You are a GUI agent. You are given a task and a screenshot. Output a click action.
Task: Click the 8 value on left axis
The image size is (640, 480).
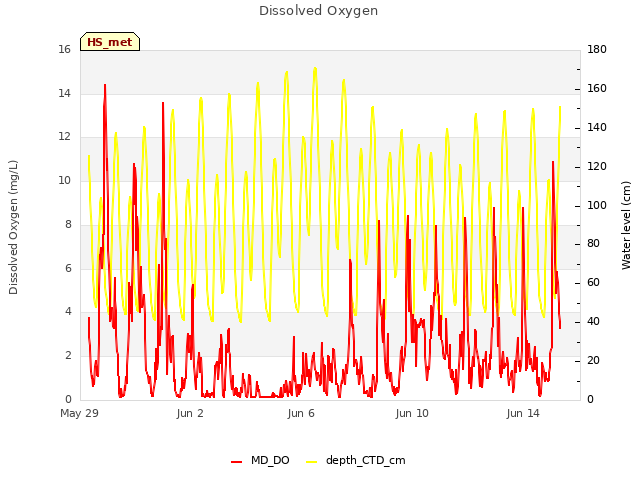(x=68, y=224)
